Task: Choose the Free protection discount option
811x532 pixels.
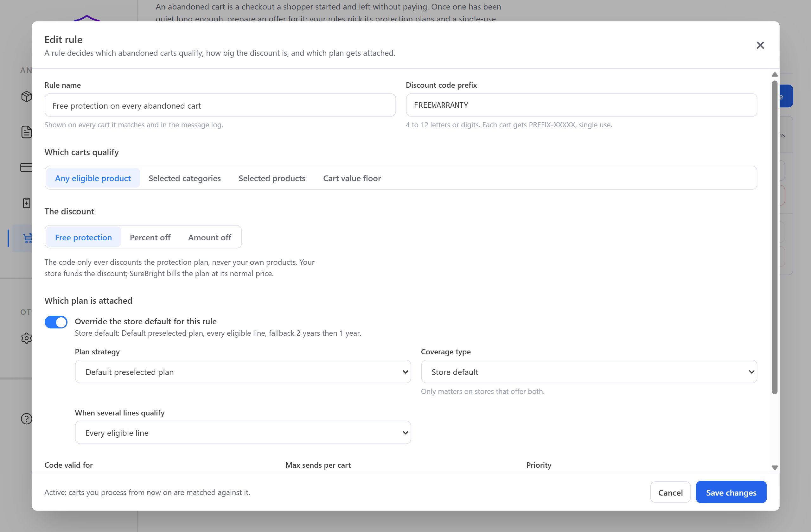Action: click(x=83, y=237)
